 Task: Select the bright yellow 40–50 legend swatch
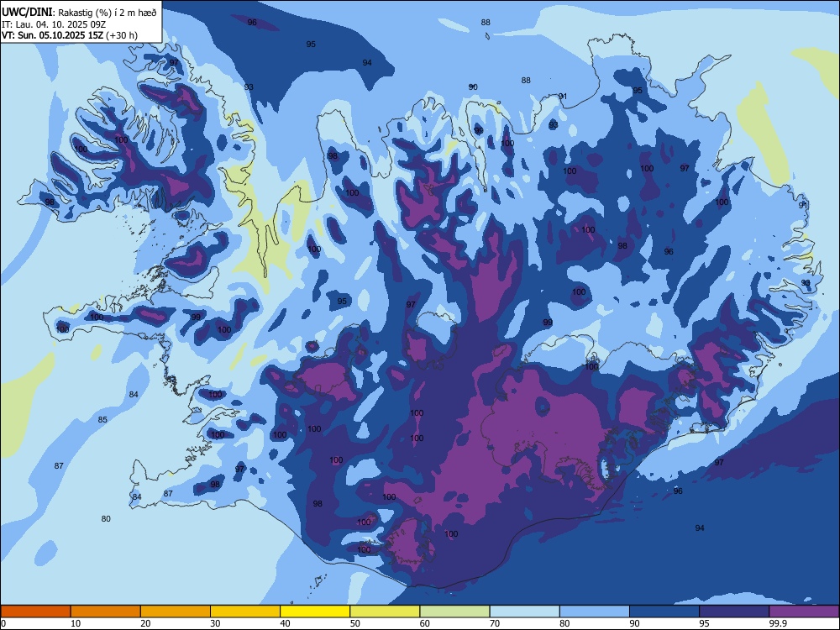(x=315, y=612)
